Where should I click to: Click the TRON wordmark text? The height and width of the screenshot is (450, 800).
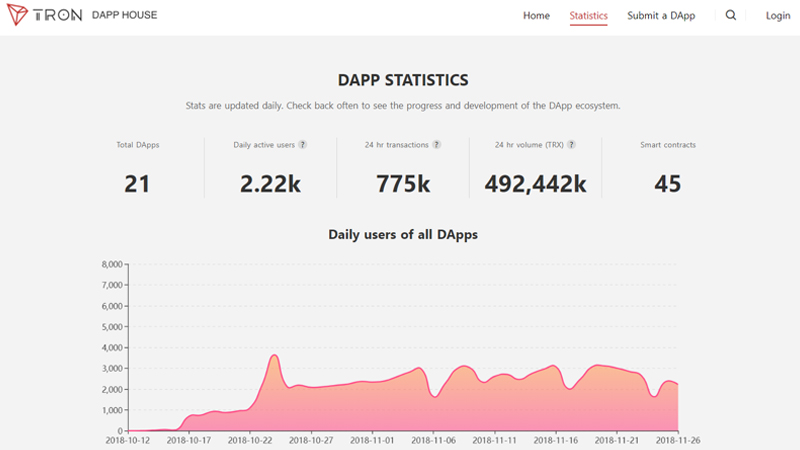pos(58,15)
